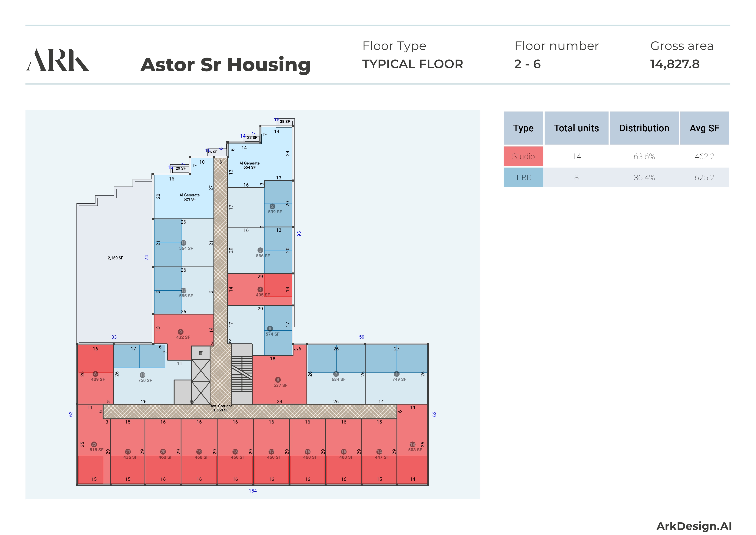756x535 pixels.
Task: Select the 2,169 SF area label
Action: tap(116, 258)
